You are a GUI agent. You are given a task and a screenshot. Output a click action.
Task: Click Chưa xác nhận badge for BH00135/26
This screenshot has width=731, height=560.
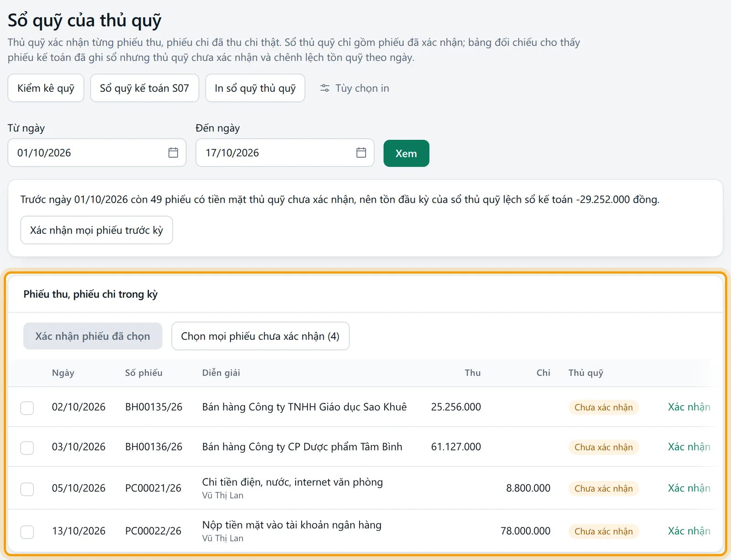604,407
